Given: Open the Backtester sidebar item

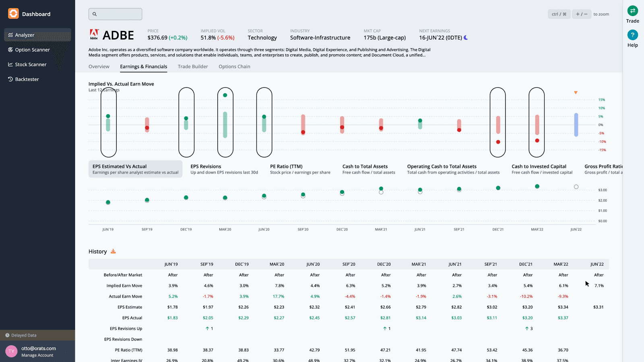Looking at the screenshot, I should pyautogui.click(x=37, y=79).
